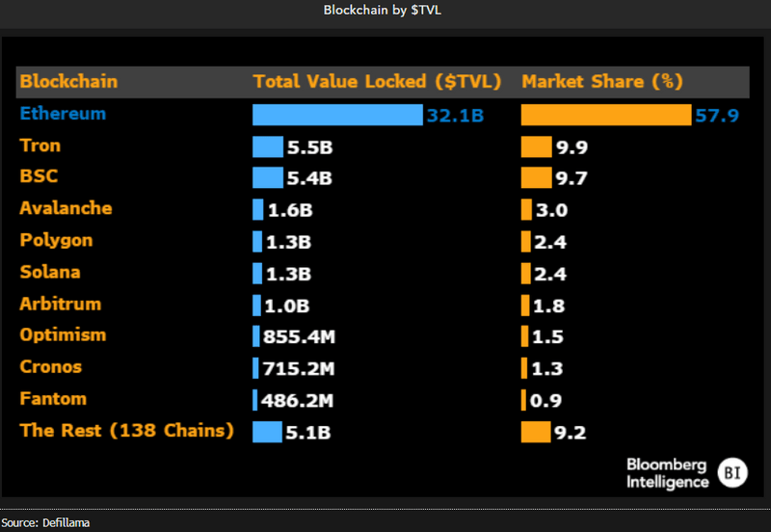Click Solana's 2.4 market share value

550,274
